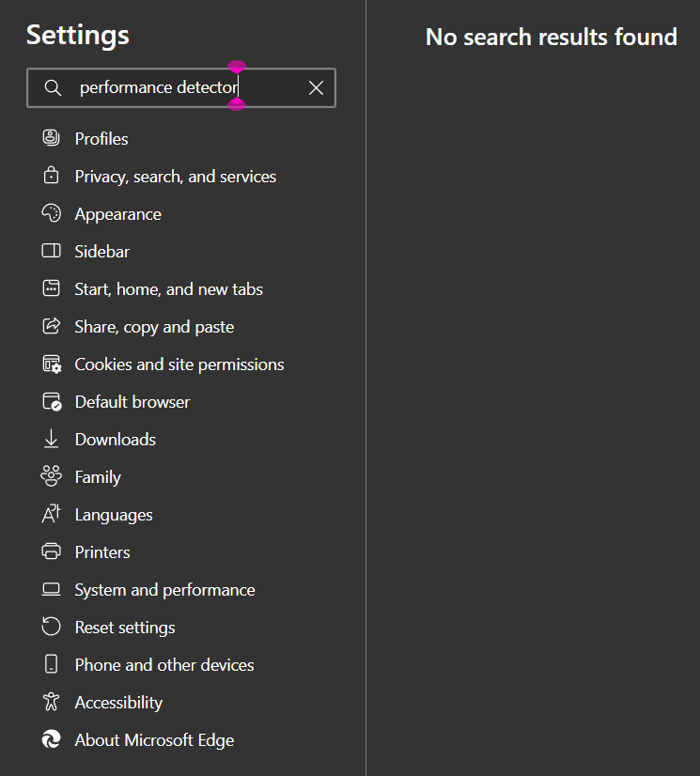The width and height of the screenshot is (700, 776).
Task: Click the Settings heading text
Action: tap(78, 36)
